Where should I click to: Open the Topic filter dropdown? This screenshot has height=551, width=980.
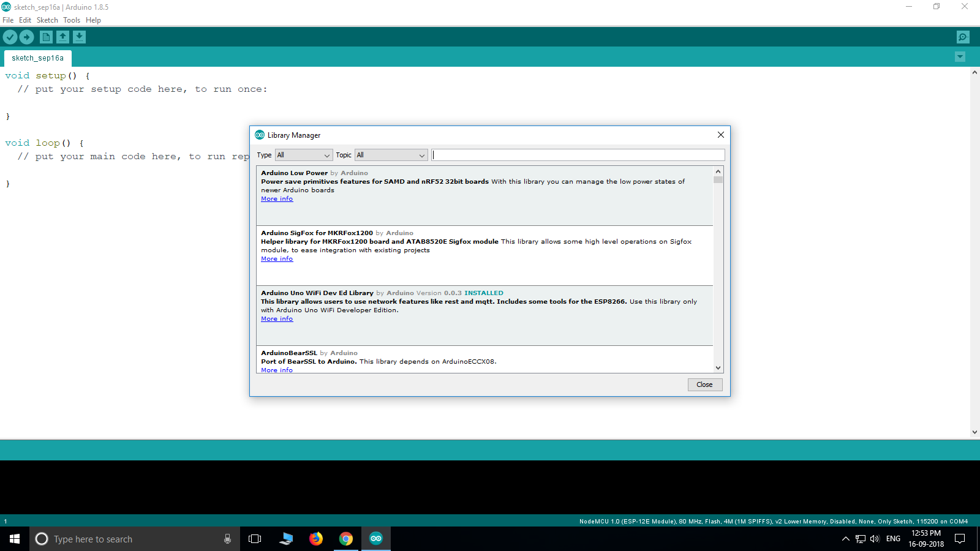tap(390, 155)
